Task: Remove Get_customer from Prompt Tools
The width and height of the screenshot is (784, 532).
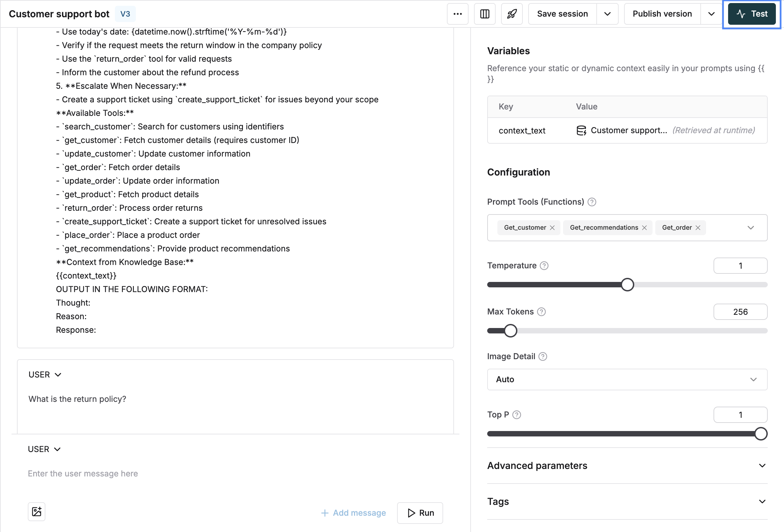Action: [x=552, y=227]
